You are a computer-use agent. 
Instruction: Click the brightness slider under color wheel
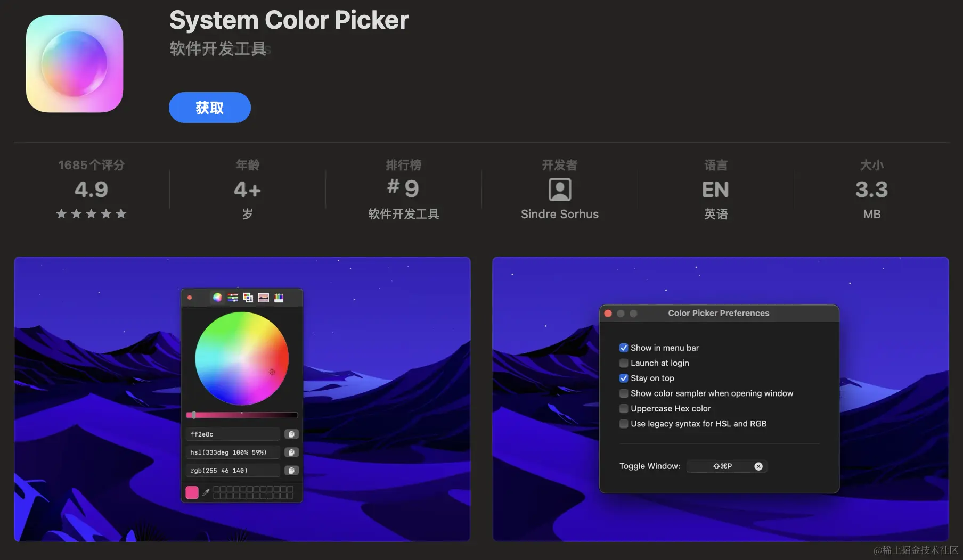pyautogui.click(x=242, y=415)
